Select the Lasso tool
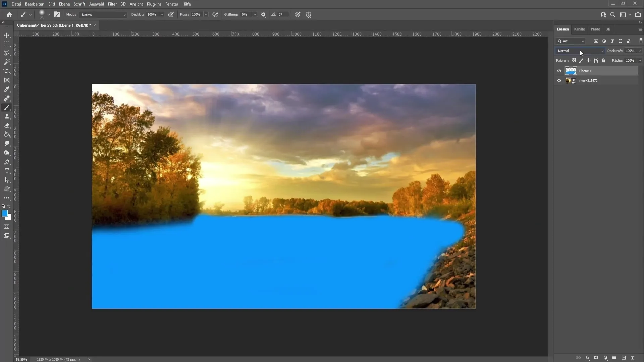Image resolution: width=644 pixels, height=362 pixels. 7,53
